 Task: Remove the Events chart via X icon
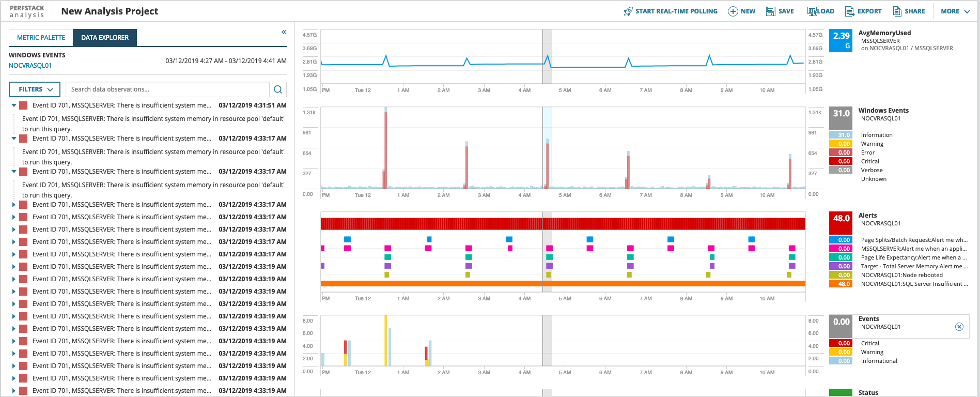pyautogui.click(x=959, y=327)
